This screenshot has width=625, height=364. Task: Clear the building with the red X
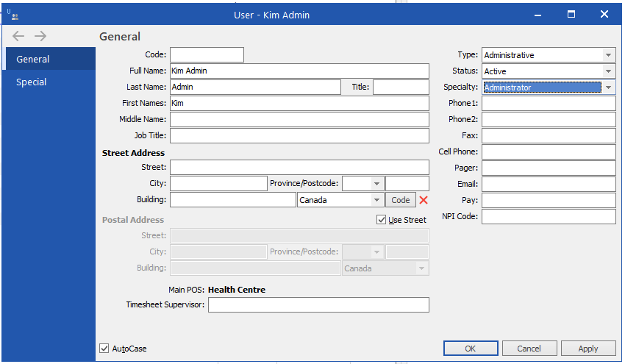pyautogui.click(x=424, y=200)
